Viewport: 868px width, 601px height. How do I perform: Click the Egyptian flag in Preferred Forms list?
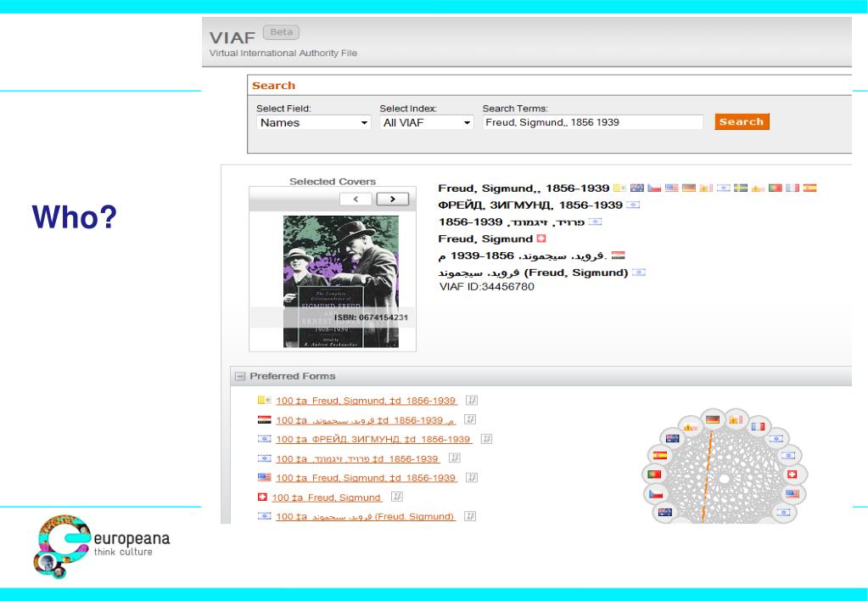pyautogui.click(x=265, y=420)
